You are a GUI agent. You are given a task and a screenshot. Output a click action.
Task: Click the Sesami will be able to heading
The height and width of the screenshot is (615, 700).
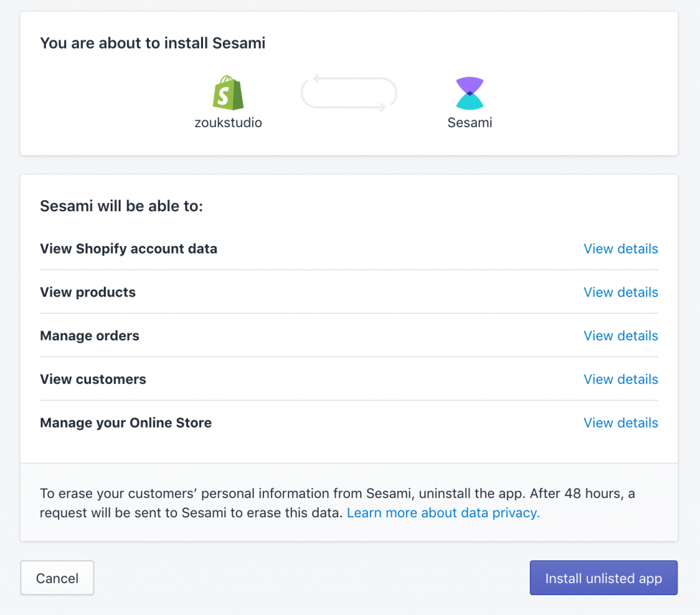pyautogui.click(x=121, y=206)
